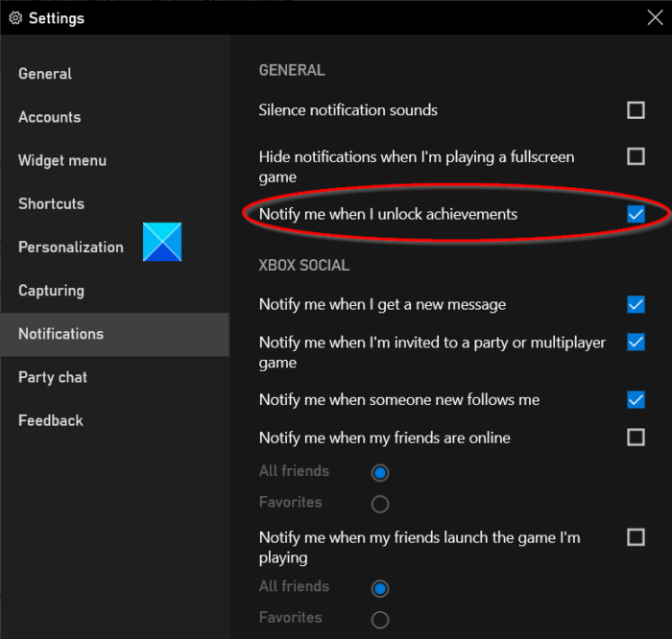Check notify when friends launch my game
This screenshot has height=639, width=672.
pos(636,537)
